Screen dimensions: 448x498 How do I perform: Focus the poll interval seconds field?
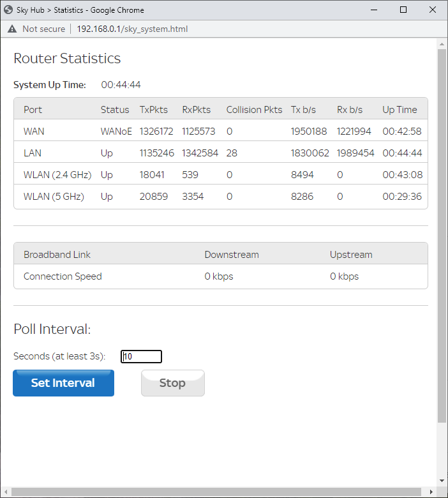(141, 356)
